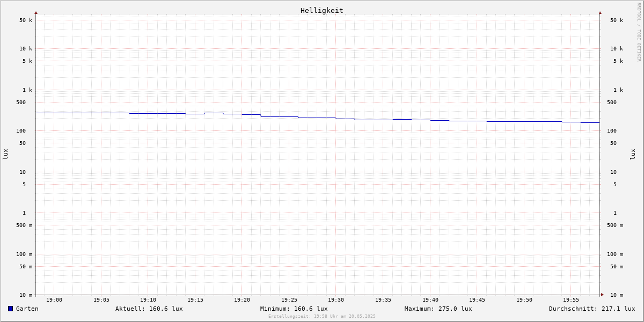This screenshot has height=322, width=644.
Task: Click the 19:30 time axis label
Action: click(x=336, y=300)
